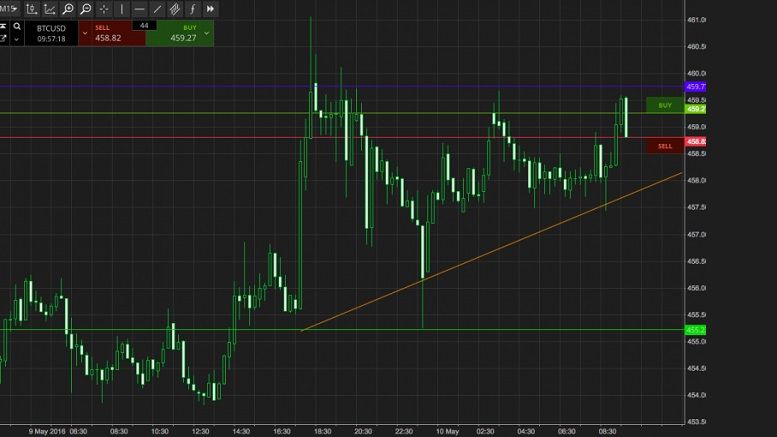Open the M15 timeframe selector
The width and height of the screenshot is (777, 437).
8,8
